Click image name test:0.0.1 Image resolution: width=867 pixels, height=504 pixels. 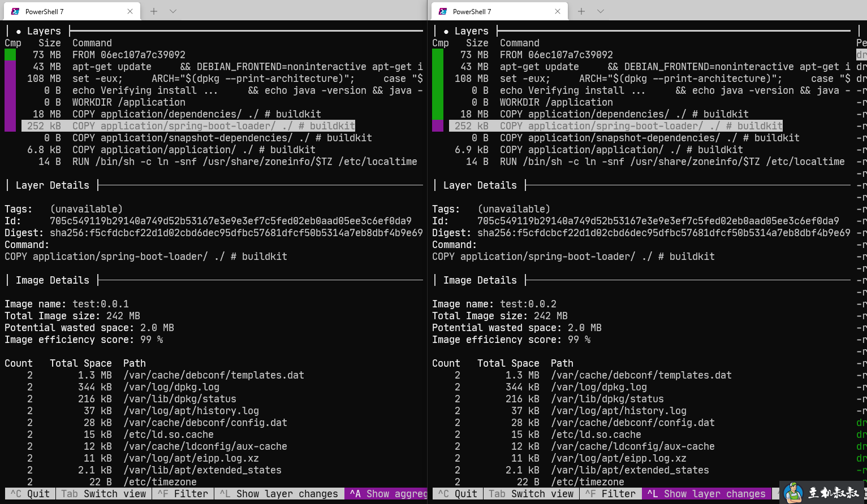[x=101, y=304]
